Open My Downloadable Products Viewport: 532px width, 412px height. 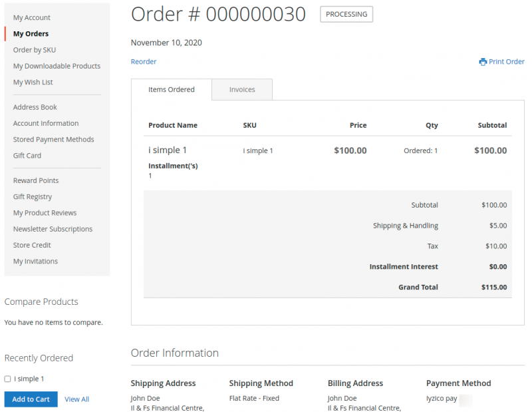[57, 66]
